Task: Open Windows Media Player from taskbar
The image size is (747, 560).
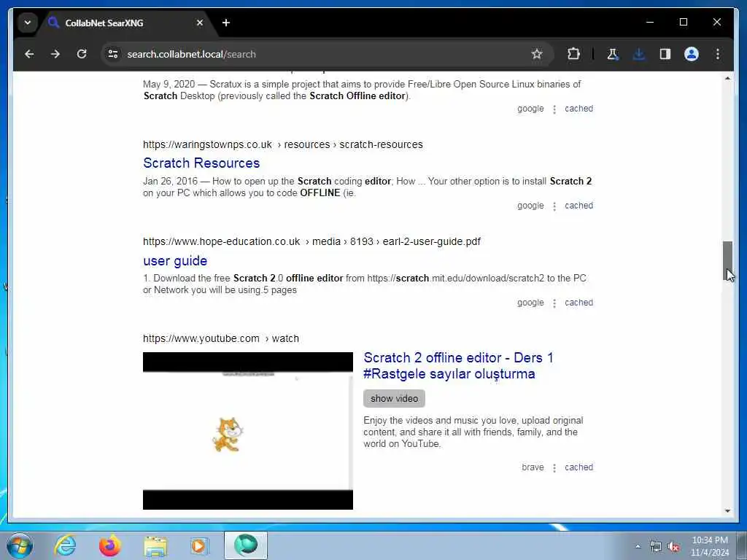Action: 198,545
